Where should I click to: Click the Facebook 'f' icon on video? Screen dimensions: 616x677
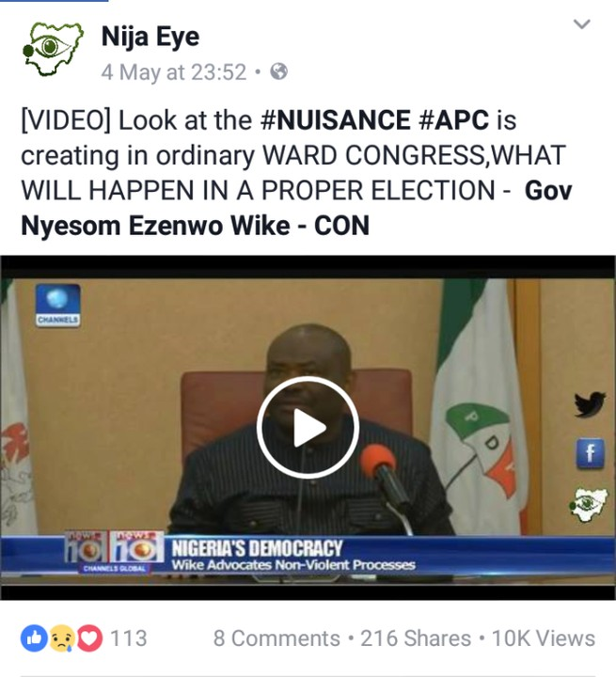[x=590, y=453]
